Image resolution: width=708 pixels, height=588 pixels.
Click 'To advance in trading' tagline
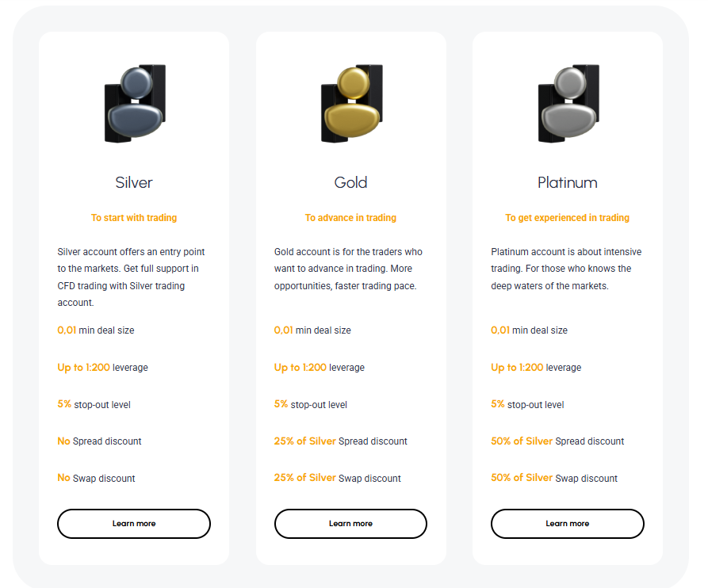(350, 217)
